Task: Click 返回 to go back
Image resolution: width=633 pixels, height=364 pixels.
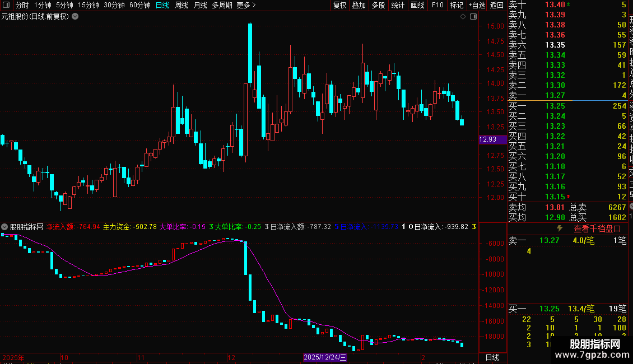Action: pyautogui.click(x=496, y=5)
